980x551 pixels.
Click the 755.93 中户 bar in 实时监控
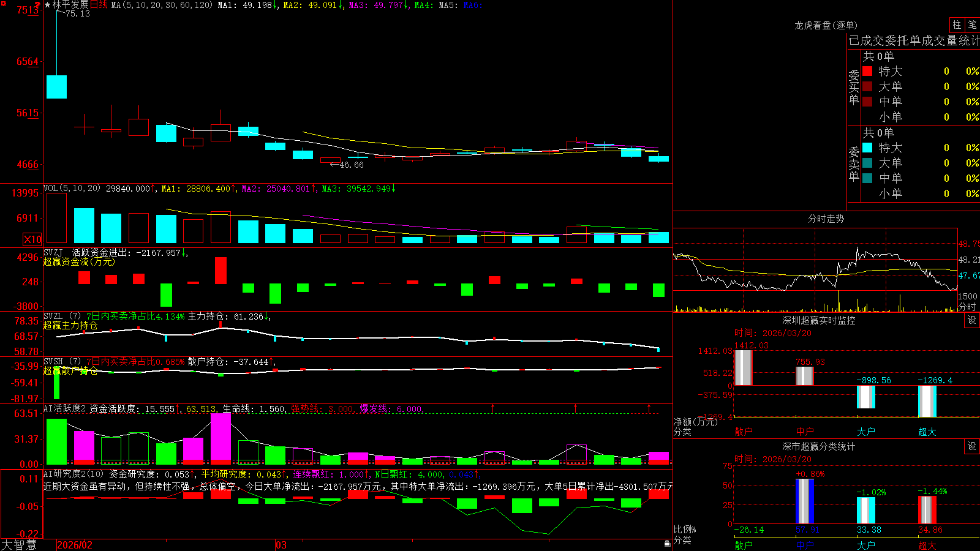(x=805, y=376)
